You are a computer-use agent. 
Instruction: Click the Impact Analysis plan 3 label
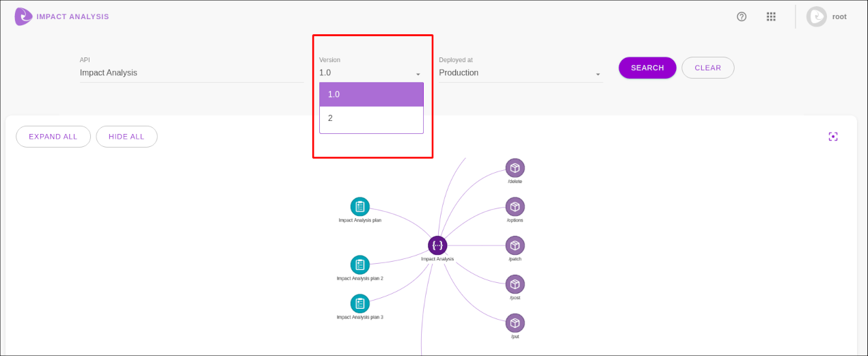click(360, 317)
